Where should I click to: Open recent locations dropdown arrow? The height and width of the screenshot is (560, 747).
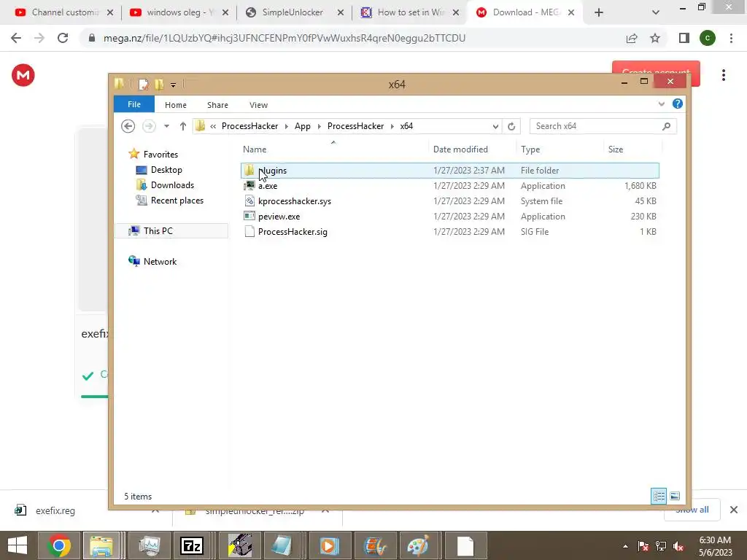point(166,126)
